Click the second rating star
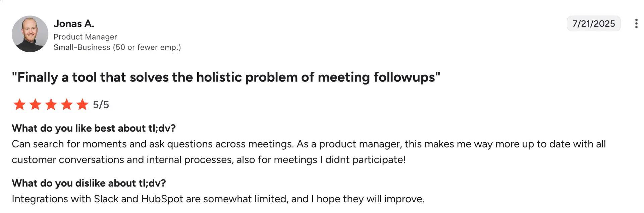 coord(35,105)
